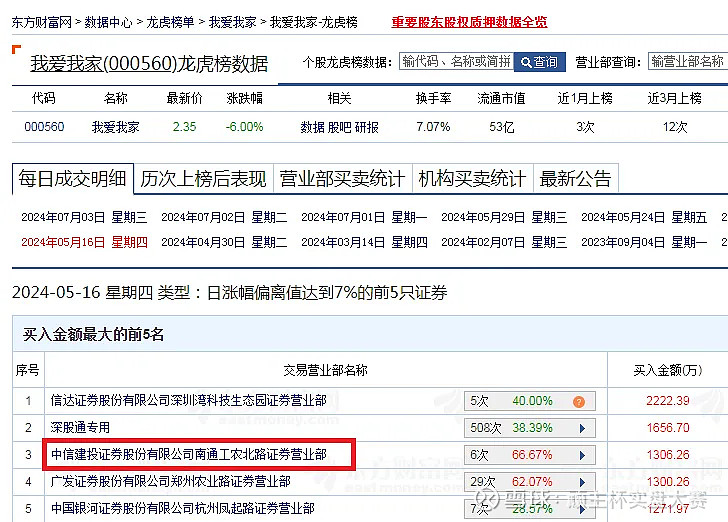Click the 查询 search button
728x522 pixels.
[540, 62]
